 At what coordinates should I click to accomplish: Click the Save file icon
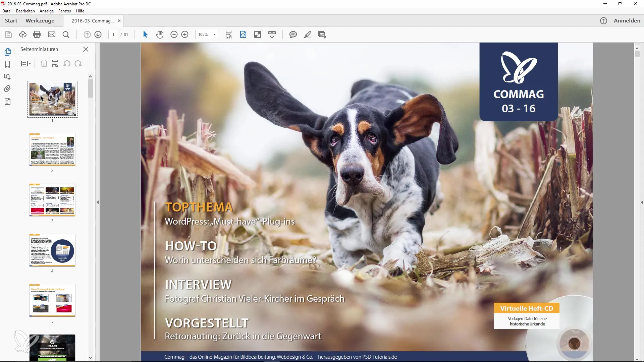click(x=8, y=35)
